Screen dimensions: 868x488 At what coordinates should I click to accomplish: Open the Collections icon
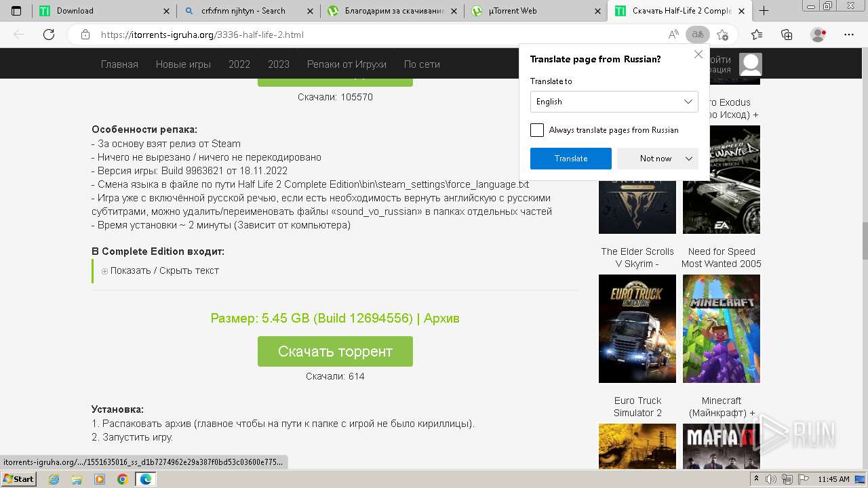click(x=787, y=35)
